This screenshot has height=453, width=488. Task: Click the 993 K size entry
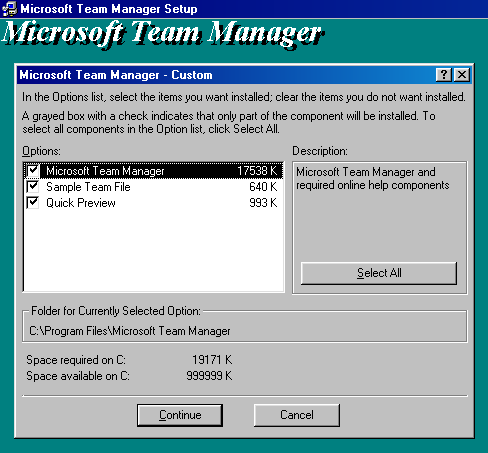coord(263,203)
